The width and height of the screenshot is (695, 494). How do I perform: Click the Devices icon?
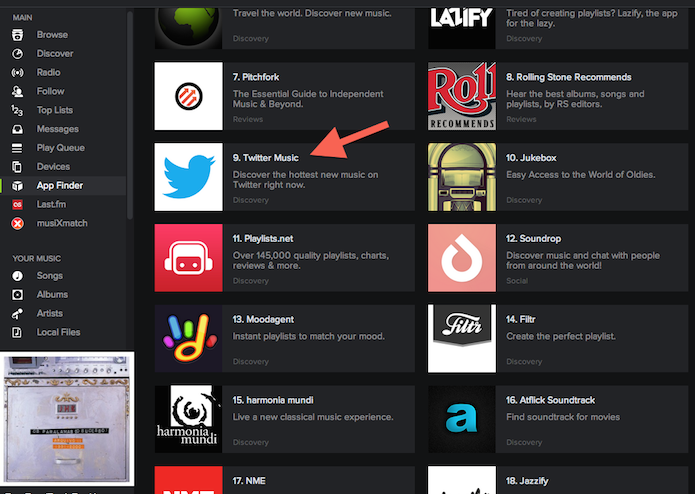17,167
